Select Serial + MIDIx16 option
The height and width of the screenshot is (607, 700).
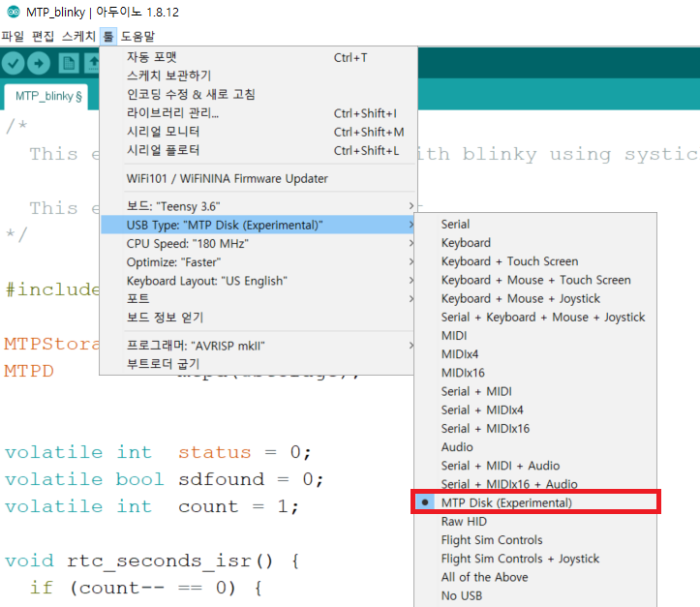(535, 429)
